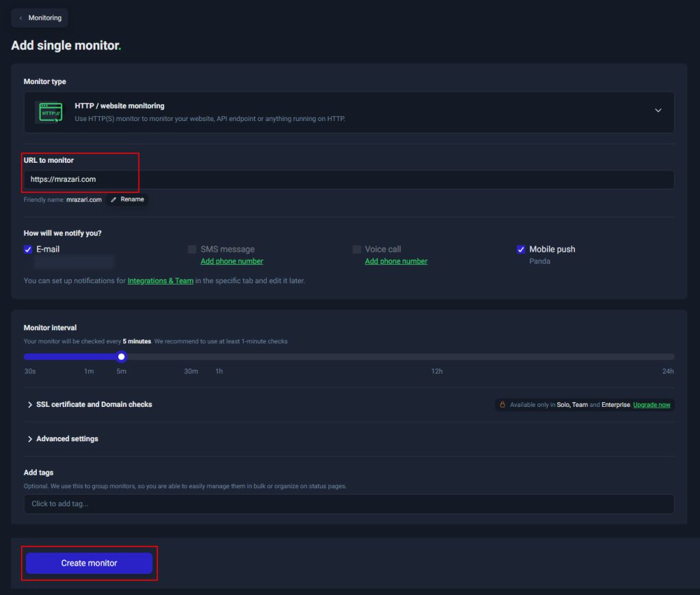Click the back arrow icon beside Monitoring
Viewport: 700px width, 595px height.
[x=21, y=18]
